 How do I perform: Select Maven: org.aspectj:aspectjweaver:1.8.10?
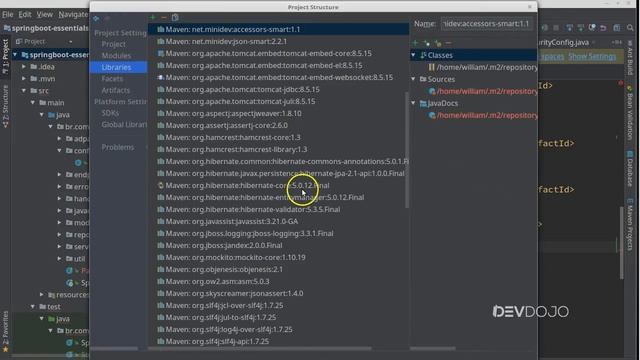click(x=278, y=113)
